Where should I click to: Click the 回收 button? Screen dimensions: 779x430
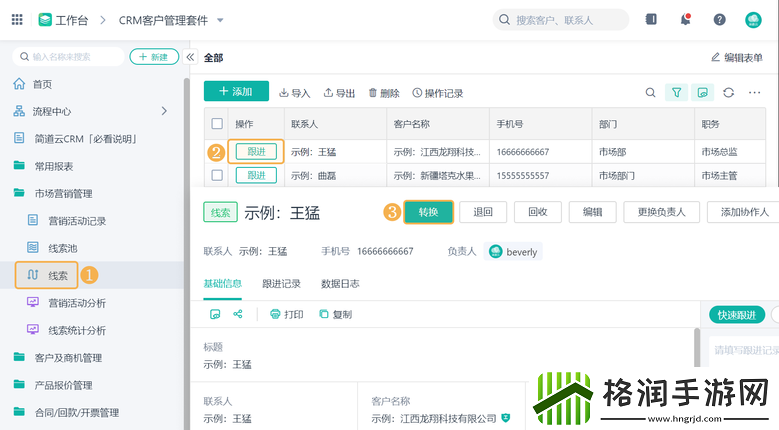[x=538, y=212]
